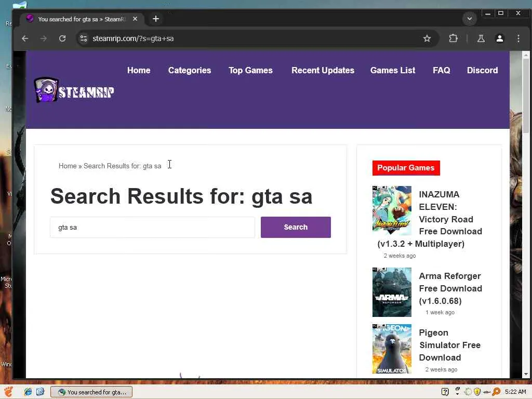Screen dimensions: 532x399
Task: Click the purple Search button
Action: 296,228
